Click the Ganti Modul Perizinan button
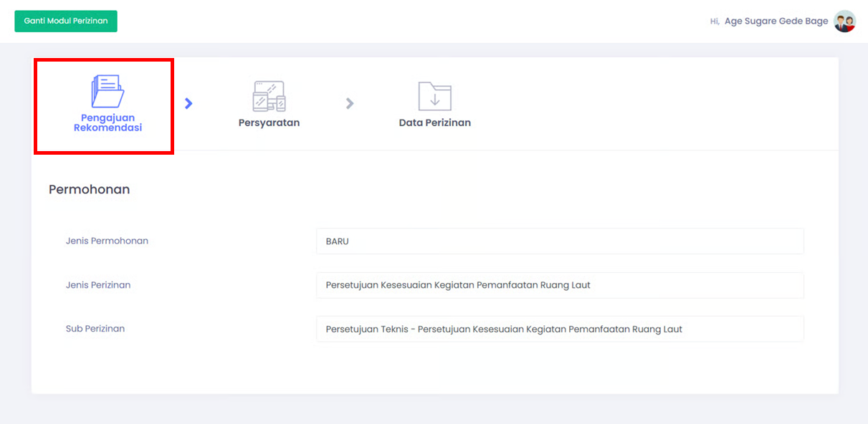Viewport: 868px width, 424px height. [x=66, y=21]
